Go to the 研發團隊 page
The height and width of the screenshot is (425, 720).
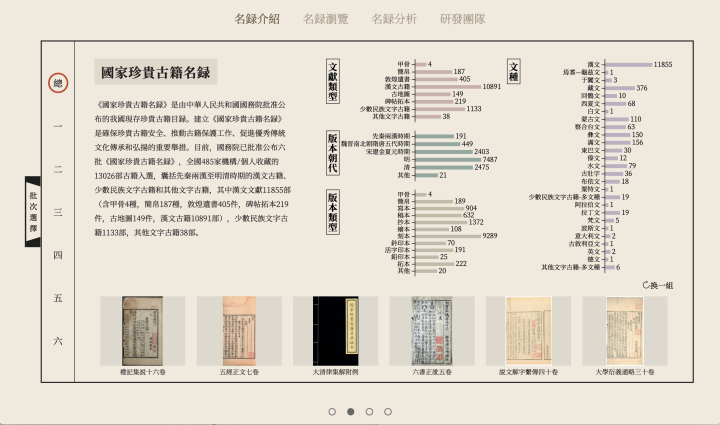[x=462, y=19]
